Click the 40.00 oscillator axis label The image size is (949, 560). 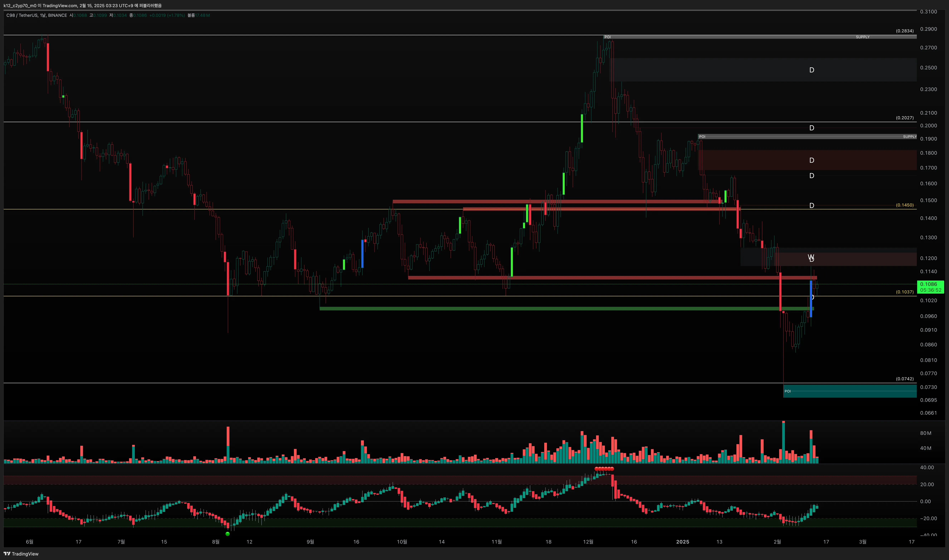[x=927, y=468]
